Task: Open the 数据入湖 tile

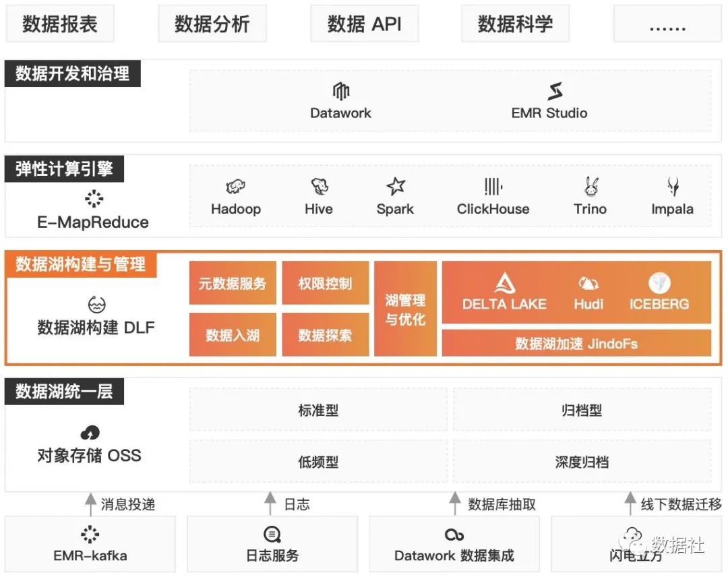Action: coord(233,335)
